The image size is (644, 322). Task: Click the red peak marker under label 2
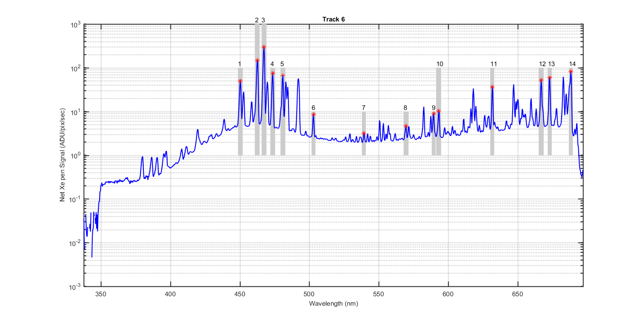click(257, 61)
